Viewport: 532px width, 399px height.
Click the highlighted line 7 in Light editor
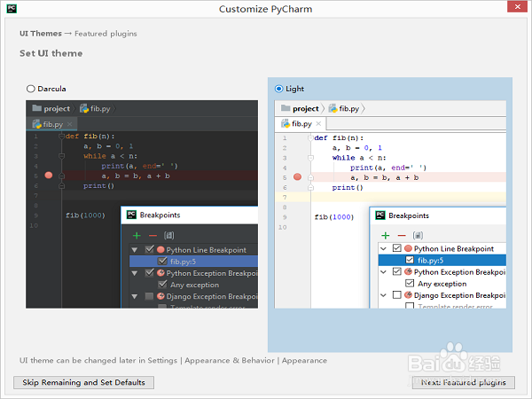[x=390, y=197]
